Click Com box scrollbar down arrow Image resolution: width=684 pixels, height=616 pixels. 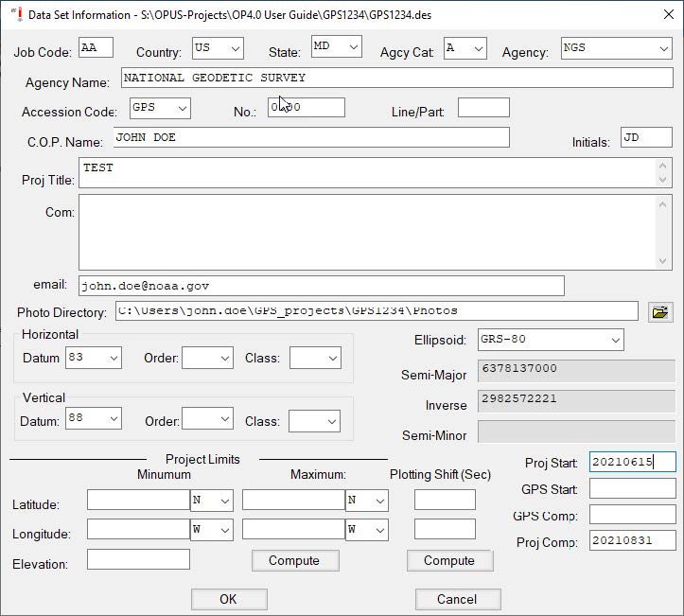[662, 261]
